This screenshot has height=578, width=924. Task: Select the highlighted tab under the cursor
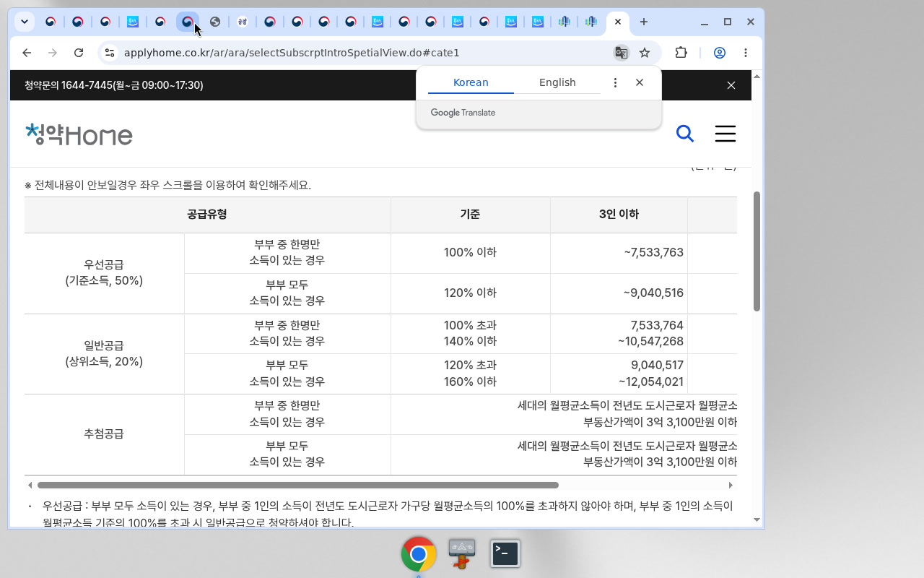[x=188, y=22]
